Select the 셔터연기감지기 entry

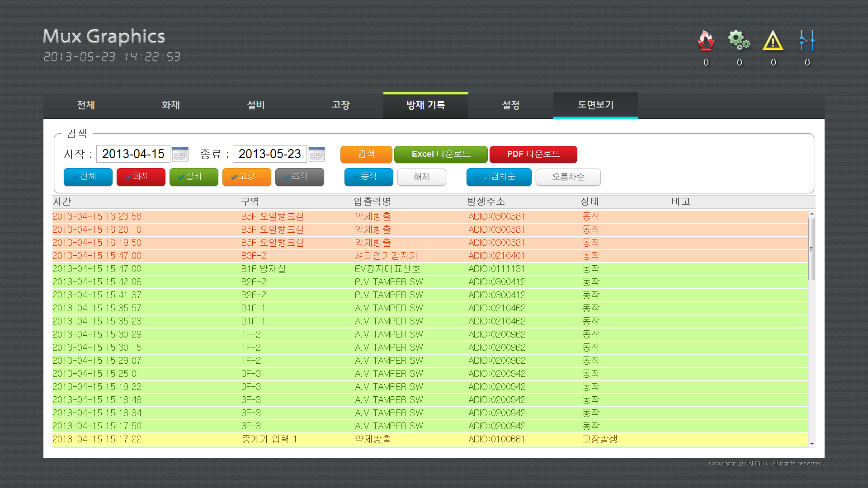[430, 256]
